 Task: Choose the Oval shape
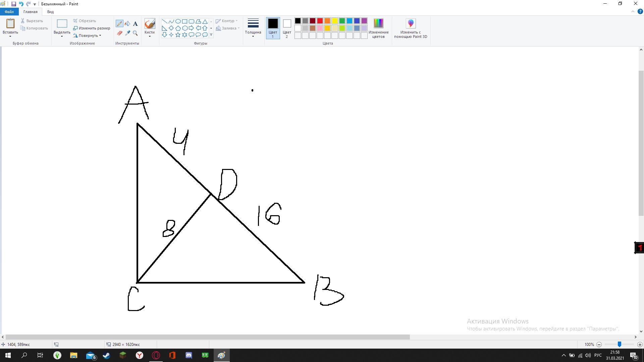(178, 21)
